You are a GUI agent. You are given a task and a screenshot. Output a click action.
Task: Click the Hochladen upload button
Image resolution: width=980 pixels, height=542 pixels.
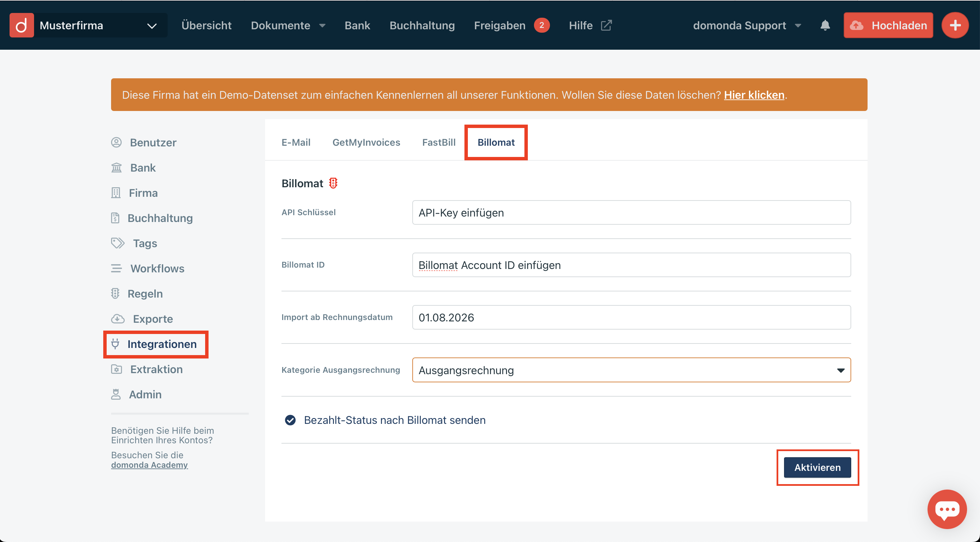pyautogui.click(x=888, y=25)
